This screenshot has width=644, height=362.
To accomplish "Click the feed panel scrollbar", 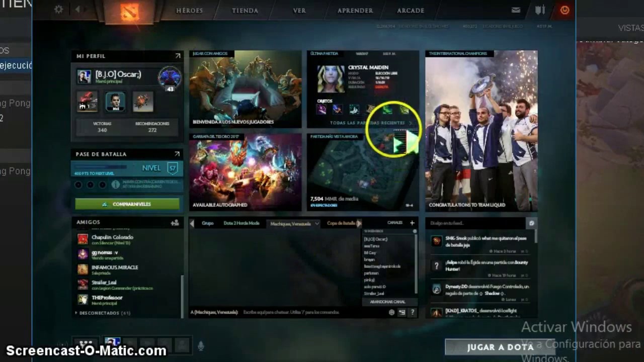I will (535, 236).
